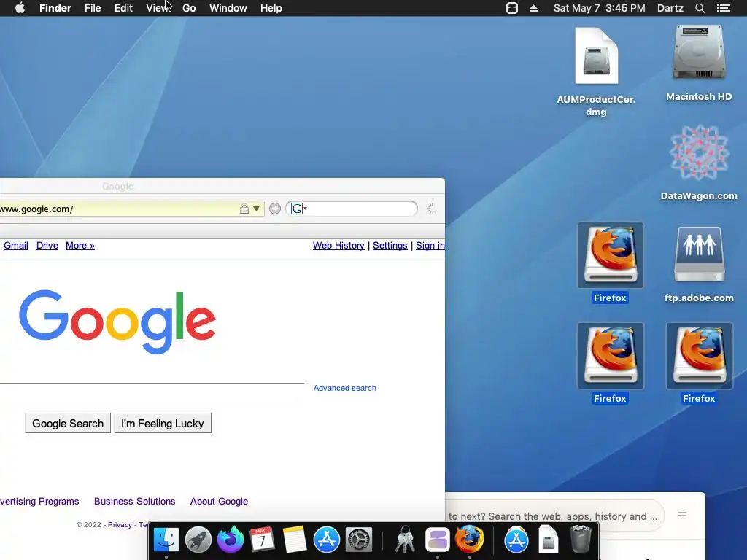Viewport: 747px width, 560px height.
Task: Open the Window menu
Action: click(x=228, y=8)
